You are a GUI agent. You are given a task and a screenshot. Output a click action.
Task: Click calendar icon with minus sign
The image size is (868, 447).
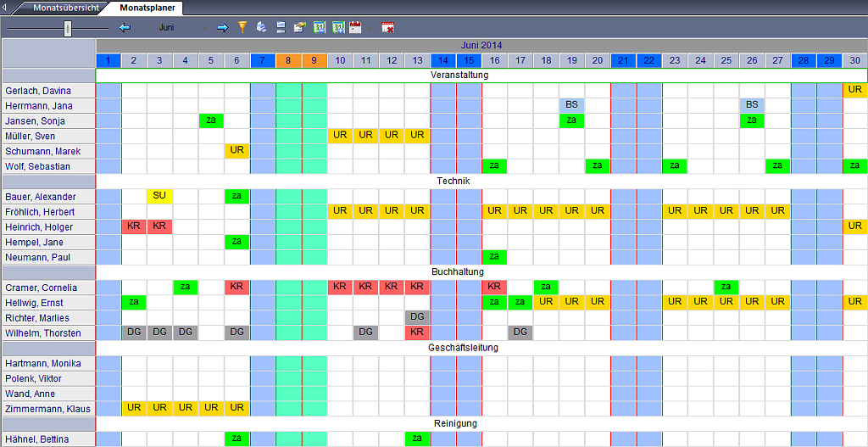click(320, 28)
